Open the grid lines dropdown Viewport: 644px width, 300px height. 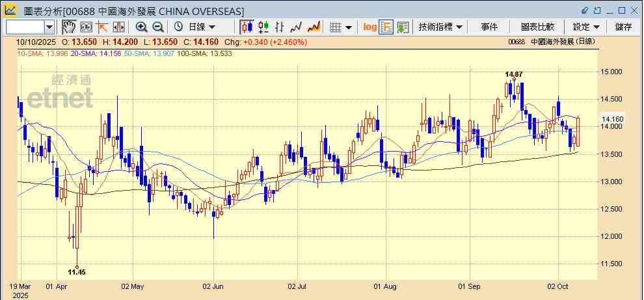[x=341, y=27]
